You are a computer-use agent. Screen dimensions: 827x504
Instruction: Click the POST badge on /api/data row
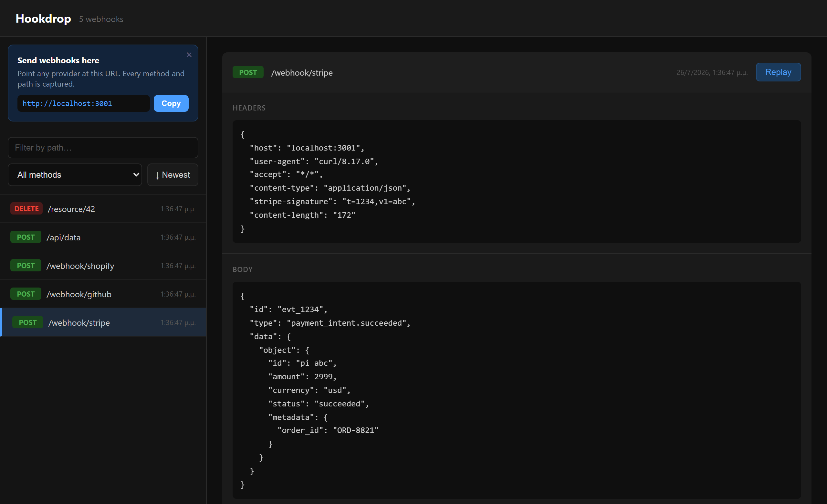coord(26,237)
